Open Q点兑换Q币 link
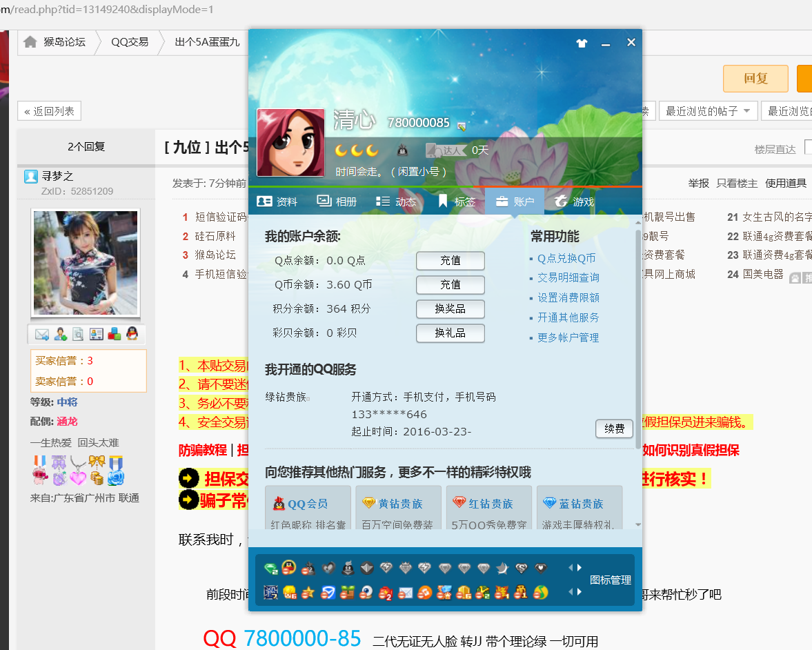 [566, 259]
